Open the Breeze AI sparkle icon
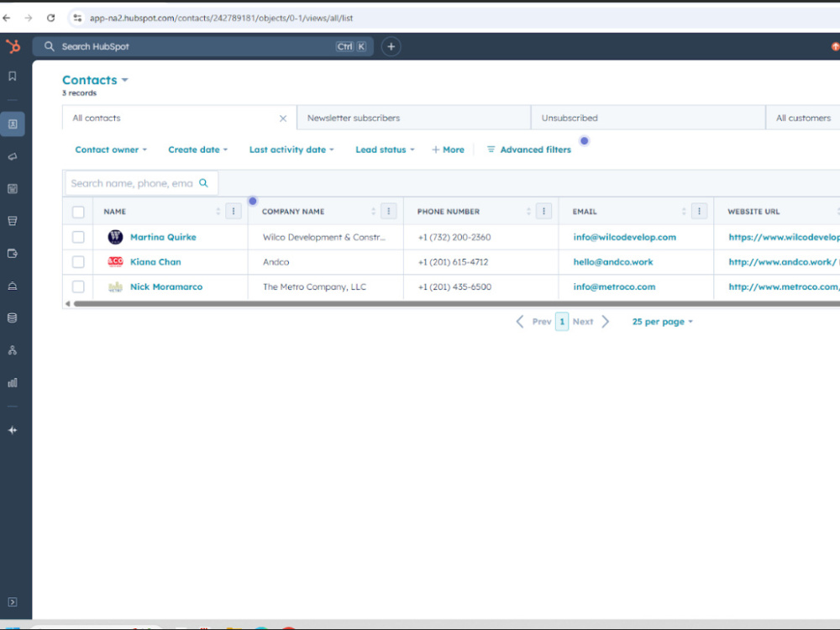 (13, 430)
